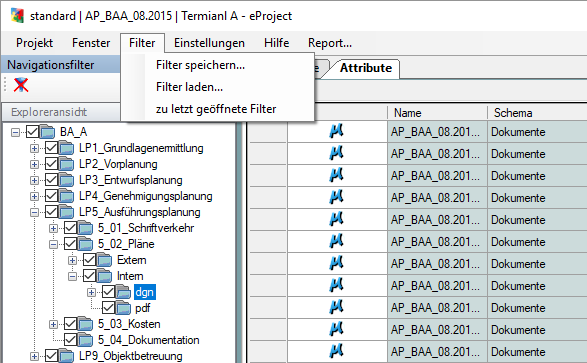The image size is (587, 363).
Task: Expand the dgn node
Action: tap(91, 292)
